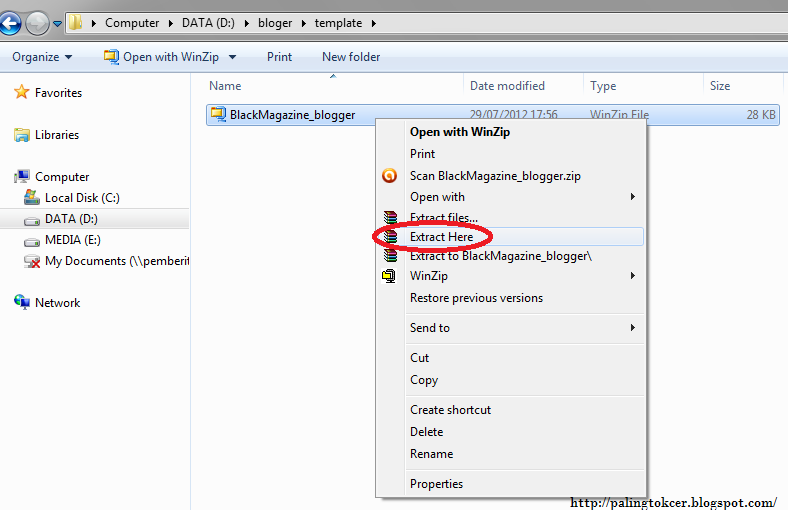Click the New folder toolbar button
The image size is (788, 510).
(x=351, y=57)
